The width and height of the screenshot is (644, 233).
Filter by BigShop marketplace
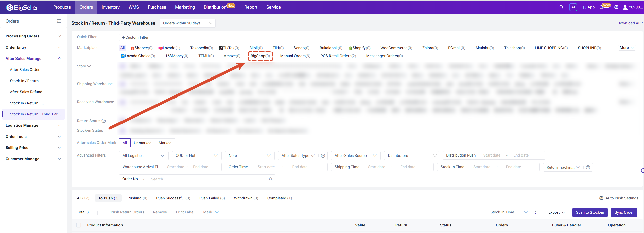260,56
